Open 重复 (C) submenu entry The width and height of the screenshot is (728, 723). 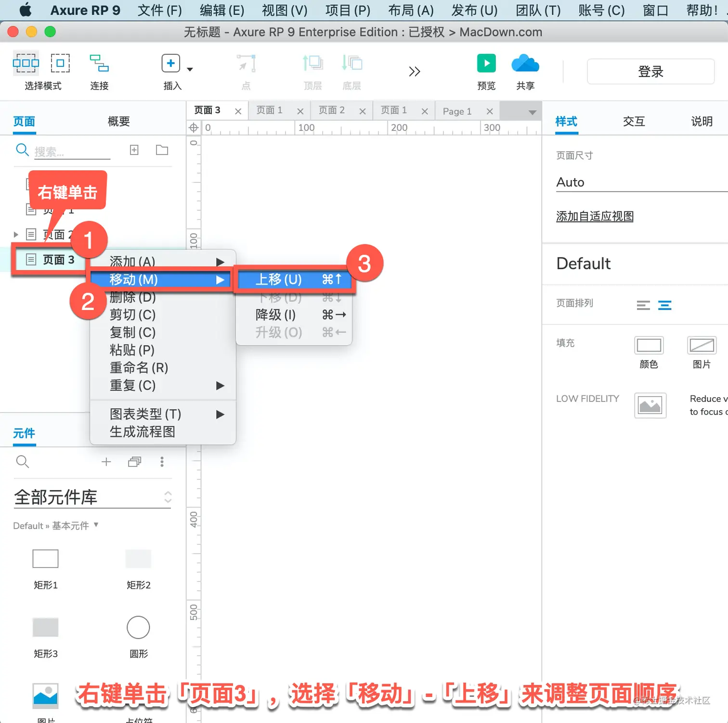pyautogui.click(x=162, y=386)
